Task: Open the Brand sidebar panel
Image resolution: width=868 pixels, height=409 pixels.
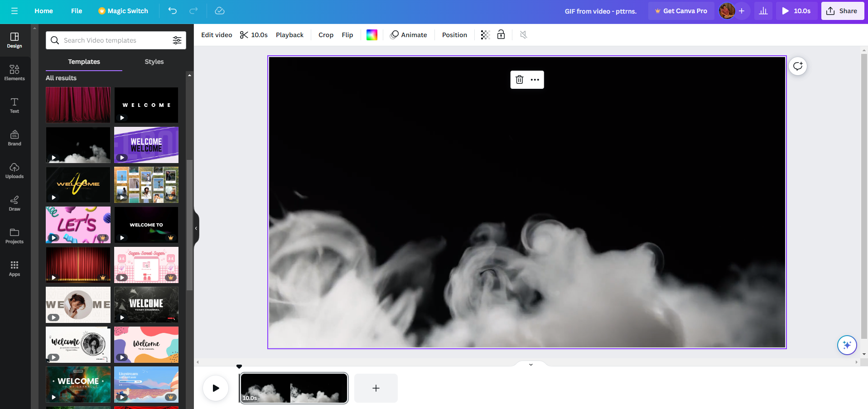Action: tap(14, 138)
